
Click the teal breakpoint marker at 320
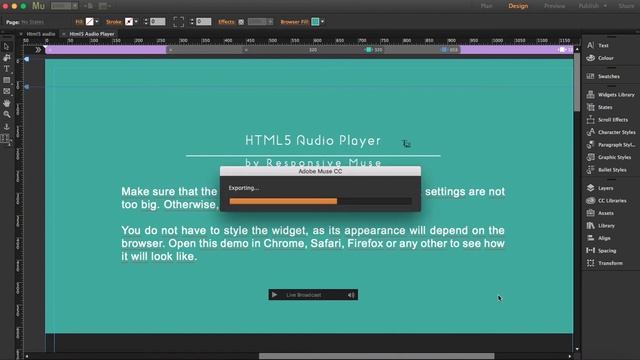point(368,50)
